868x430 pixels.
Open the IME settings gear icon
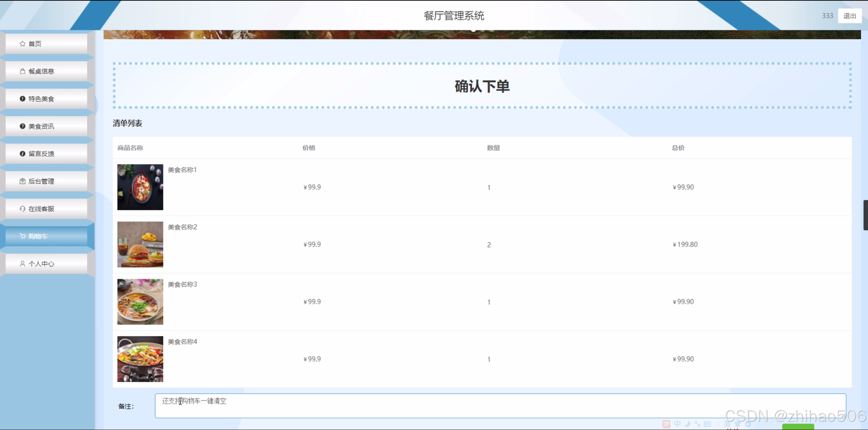[x=748, y=424]
